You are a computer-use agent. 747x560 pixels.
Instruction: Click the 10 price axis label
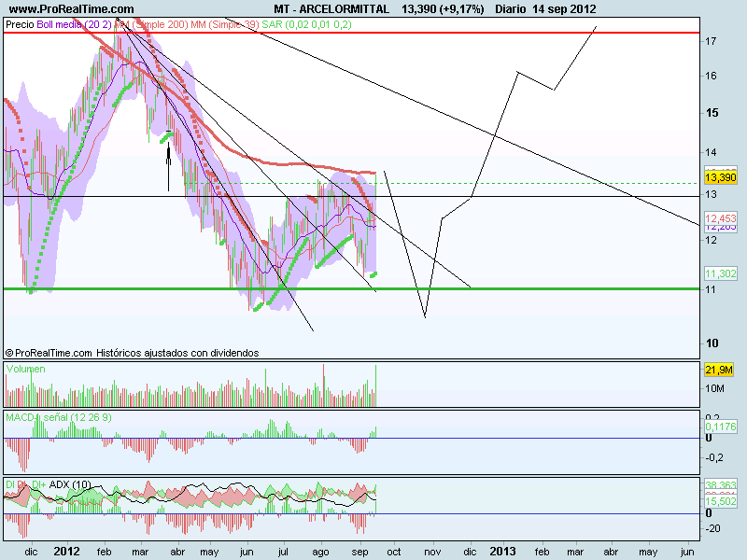(712, 343)
